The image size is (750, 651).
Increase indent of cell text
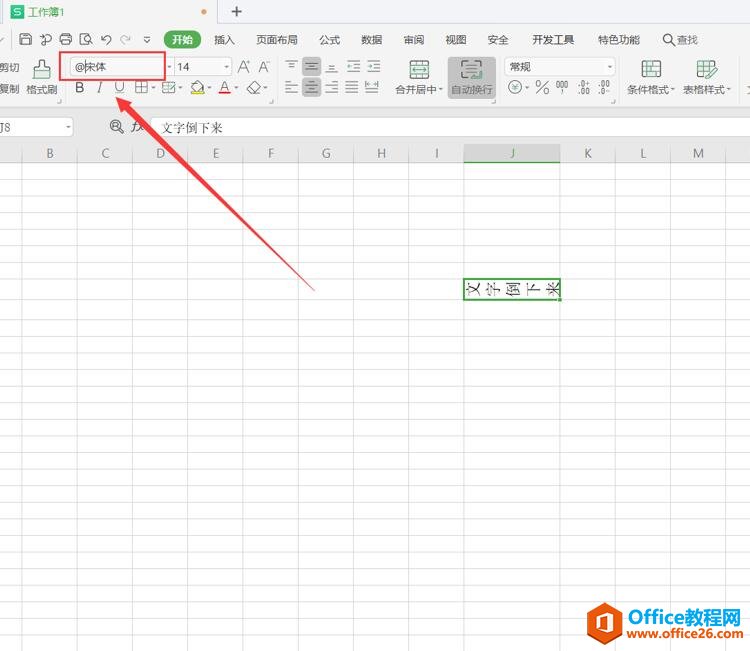click(374, 66)
